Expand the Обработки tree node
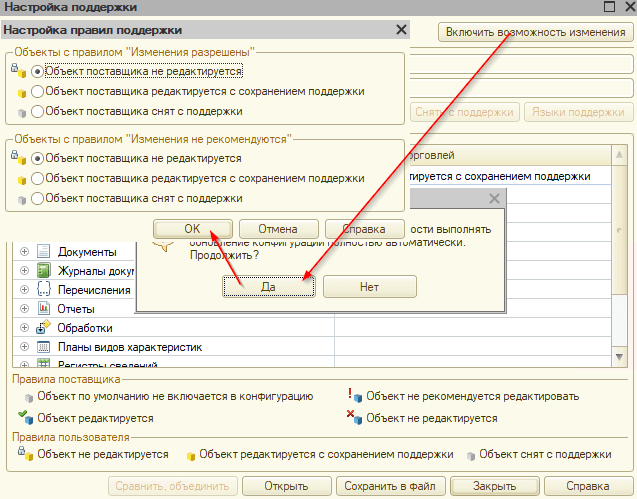Viewport: 637px width, 499px height. (x=24, y=328)
